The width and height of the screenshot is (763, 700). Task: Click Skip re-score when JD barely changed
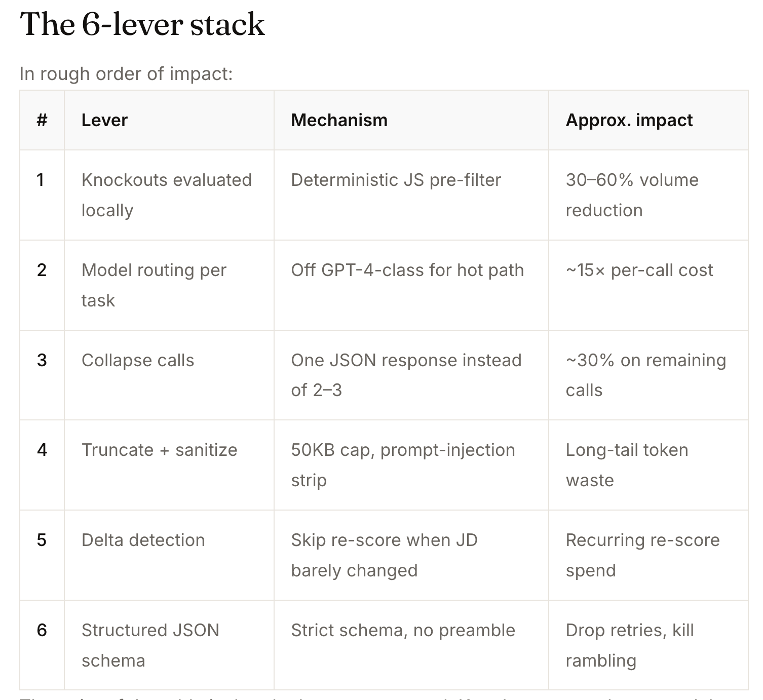384,555
